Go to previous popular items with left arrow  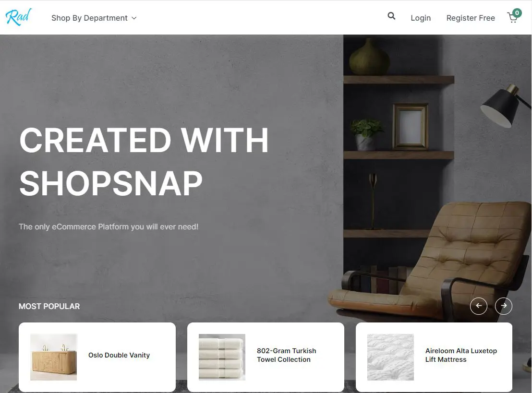(478, 306)
